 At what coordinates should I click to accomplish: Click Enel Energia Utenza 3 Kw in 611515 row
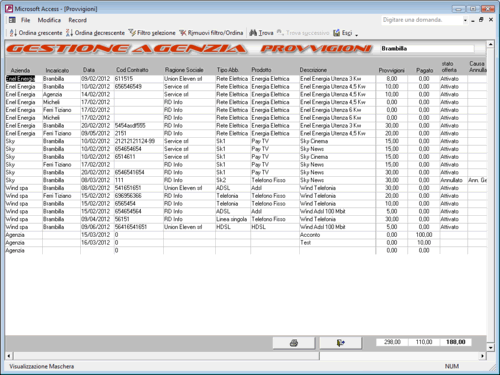(337, 79)
